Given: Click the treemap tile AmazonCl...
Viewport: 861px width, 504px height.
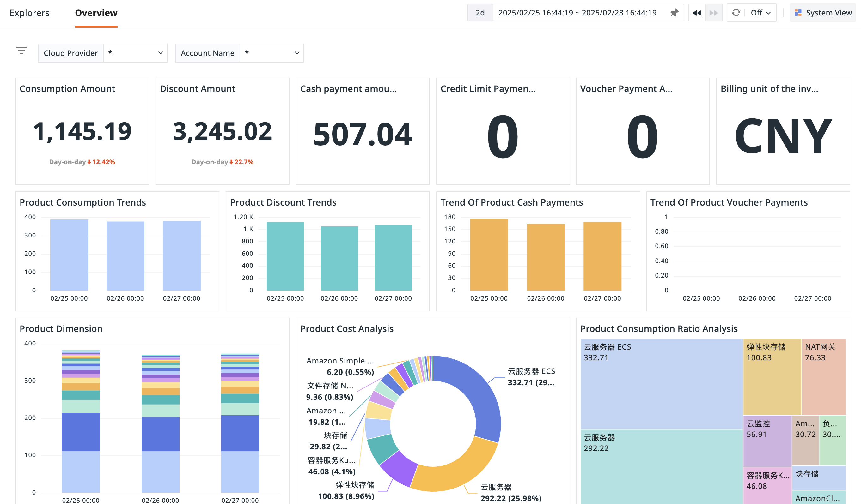Looking at the screenshot, I should tap(819, 497).
